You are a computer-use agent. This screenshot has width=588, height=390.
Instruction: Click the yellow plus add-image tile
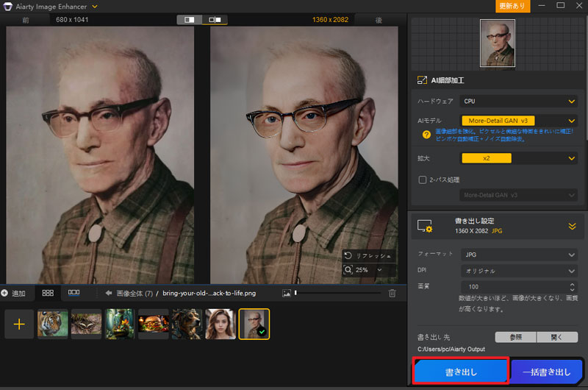[x=19, y=324]
